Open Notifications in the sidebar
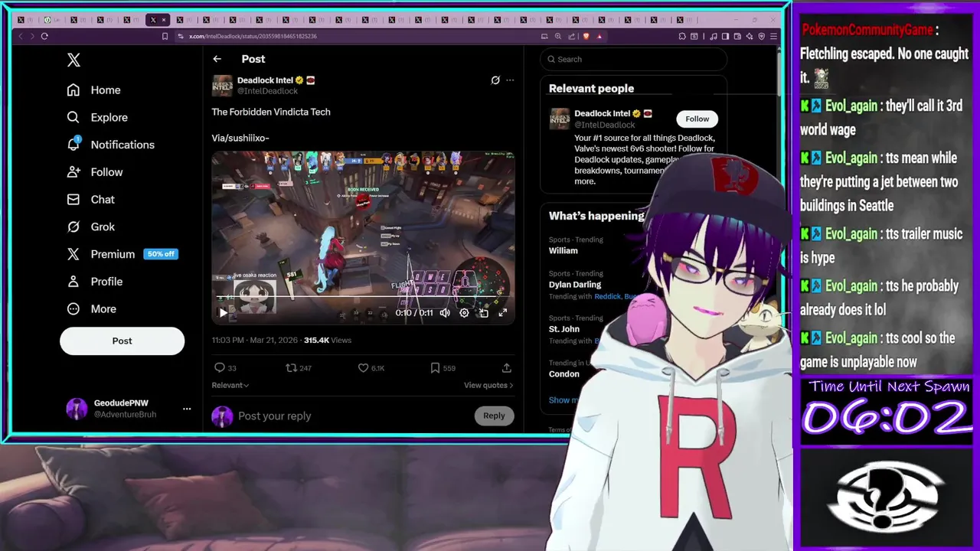This screenshot has width=980, height=551. 110,145
